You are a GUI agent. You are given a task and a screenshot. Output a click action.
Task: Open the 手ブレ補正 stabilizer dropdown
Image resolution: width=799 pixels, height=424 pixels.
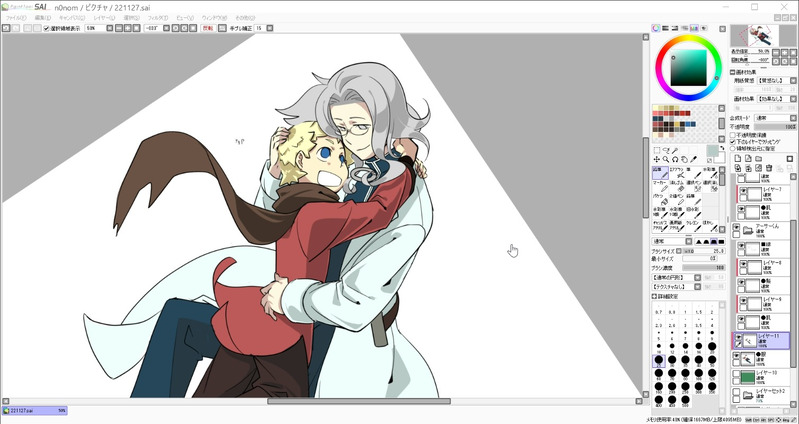pos(269,28)
